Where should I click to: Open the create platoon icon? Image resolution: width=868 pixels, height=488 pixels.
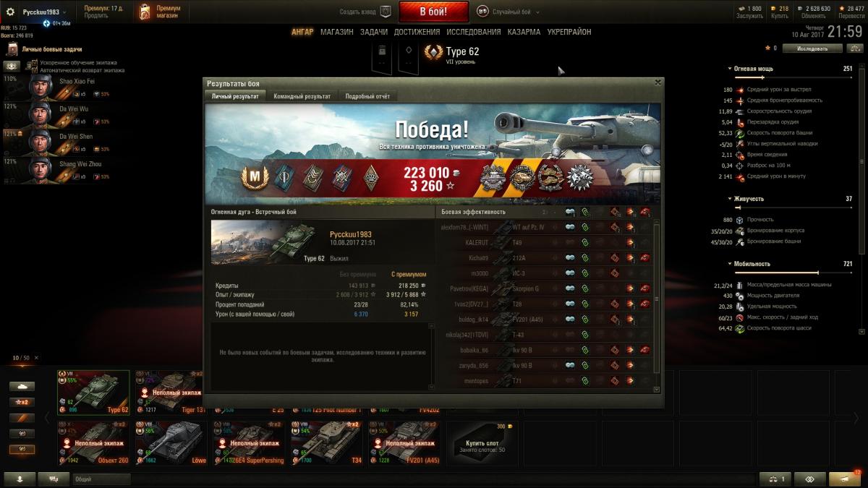(x=386, y=12)
